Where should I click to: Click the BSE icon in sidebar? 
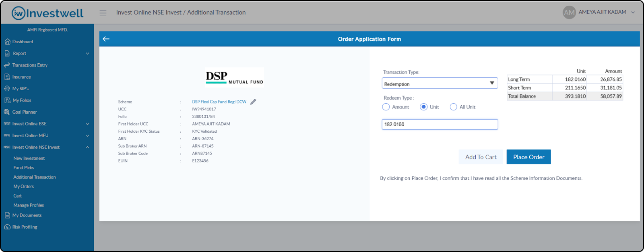7,124
